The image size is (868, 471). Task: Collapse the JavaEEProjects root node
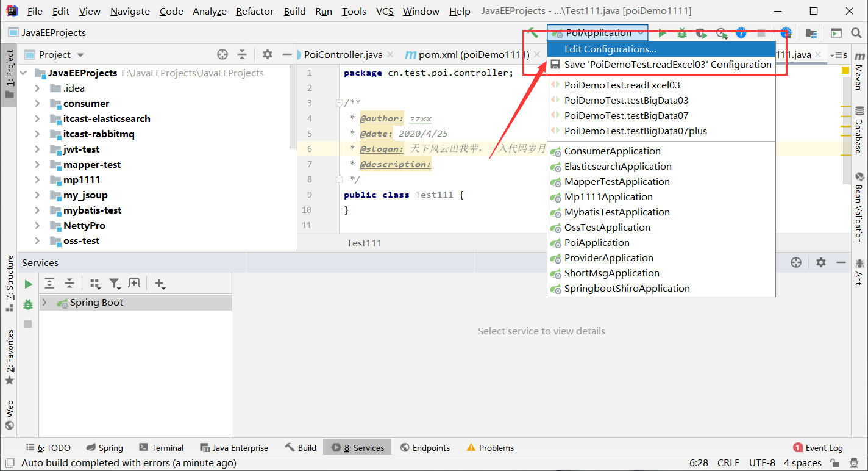point(24,73)
